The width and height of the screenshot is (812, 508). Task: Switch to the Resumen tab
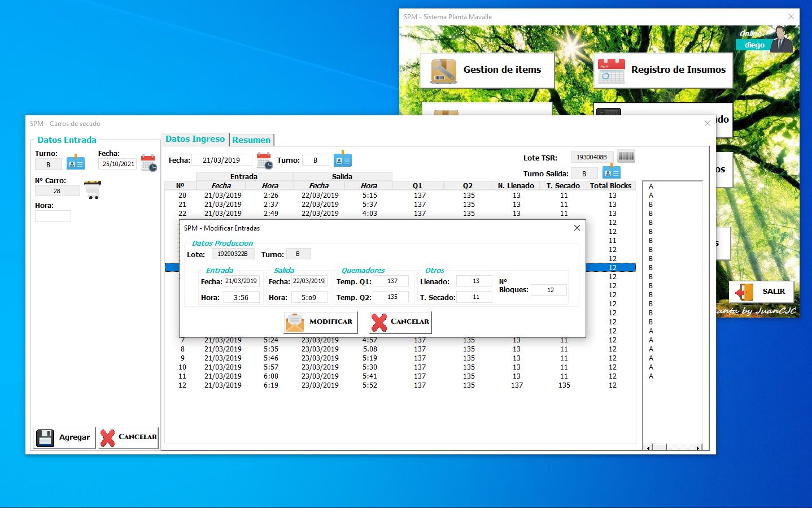click(251, 140)
